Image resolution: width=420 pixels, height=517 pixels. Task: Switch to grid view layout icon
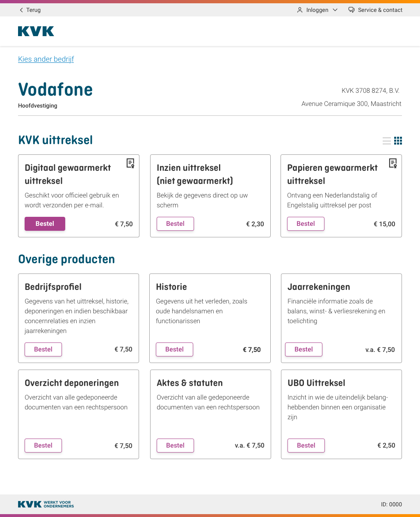398,141
